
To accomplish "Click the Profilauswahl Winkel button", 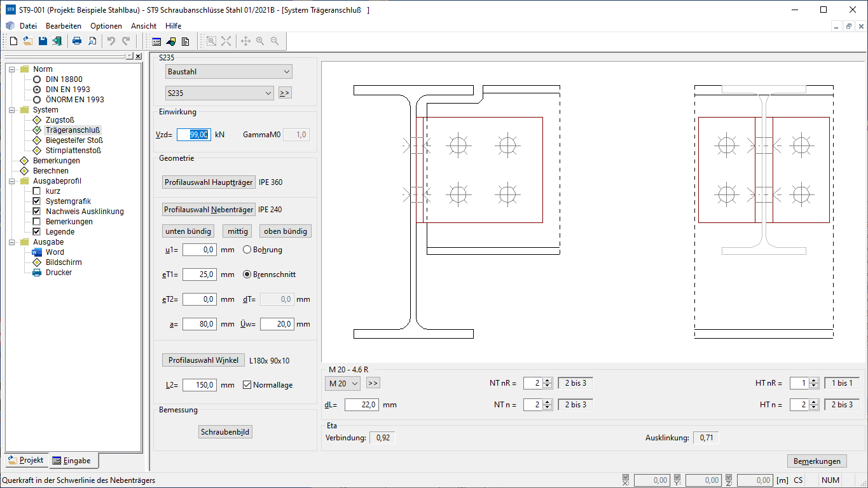I will point(203,360).
